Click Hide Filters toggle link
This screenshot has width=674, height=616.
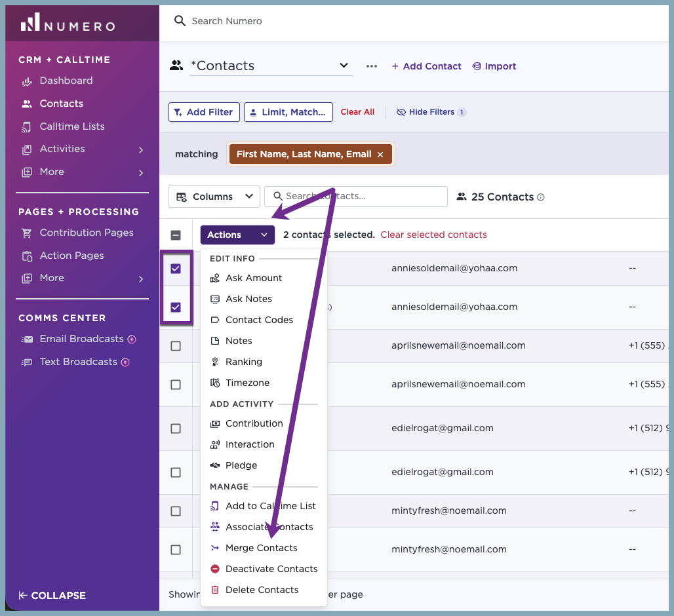[x=431, y=112]
